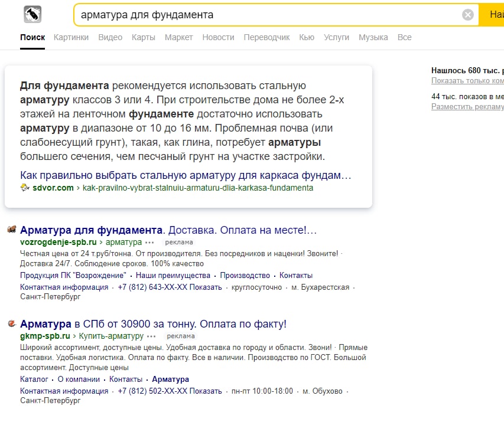Open the Новости tab
The image size is (504, 422).
218,38
